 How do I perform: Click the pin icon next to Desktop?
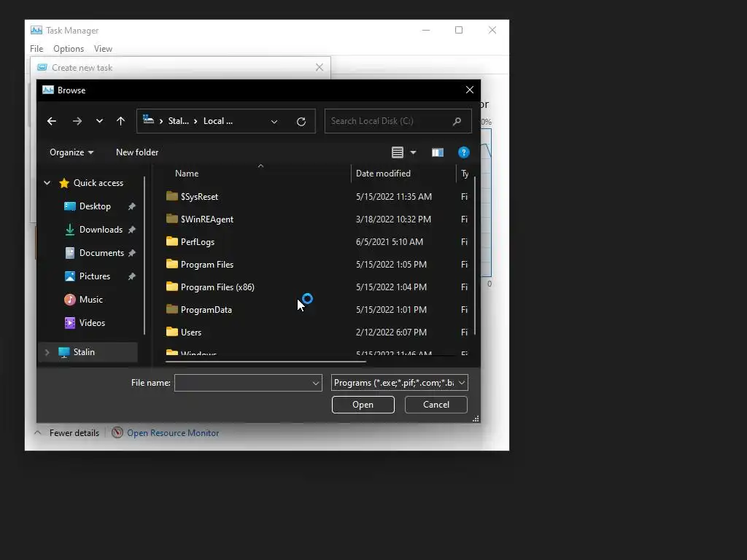(131, 206)
